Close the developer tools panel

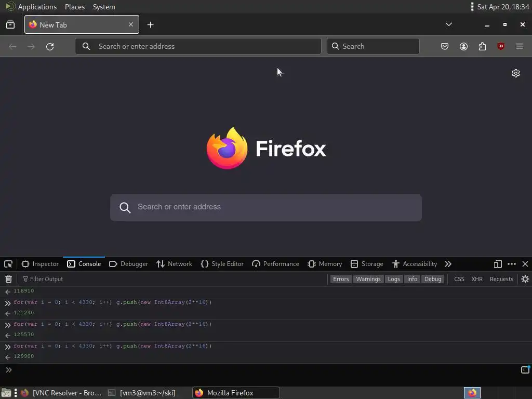coord(525,264)
